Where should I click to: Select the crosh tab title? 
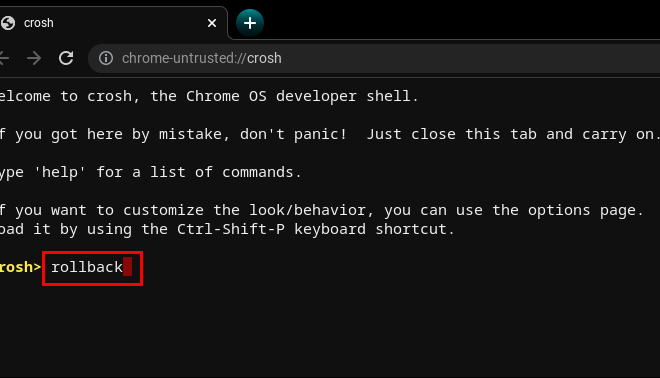[39, 23]
